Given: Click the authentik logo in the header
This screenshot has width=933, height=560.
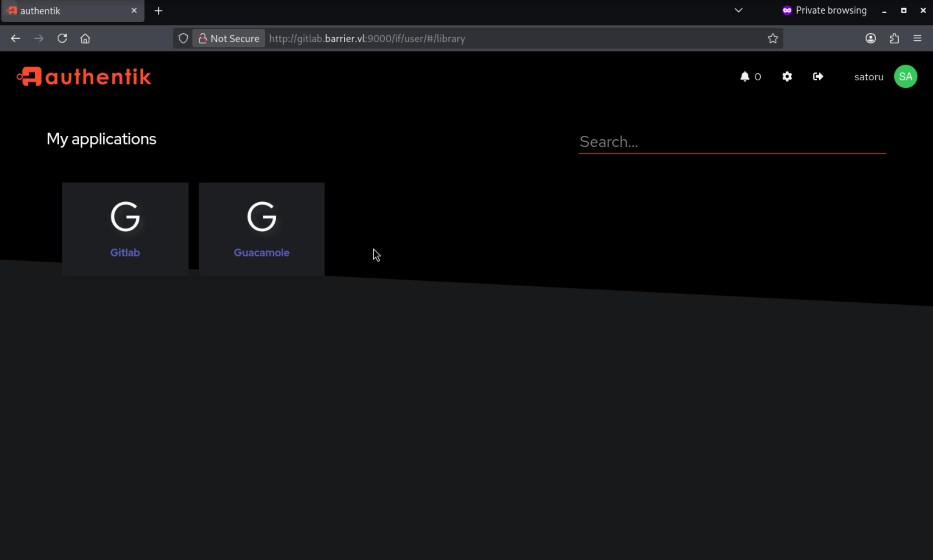Looking at the screenshot, I should pyautogui.click(x=84, y=77).
